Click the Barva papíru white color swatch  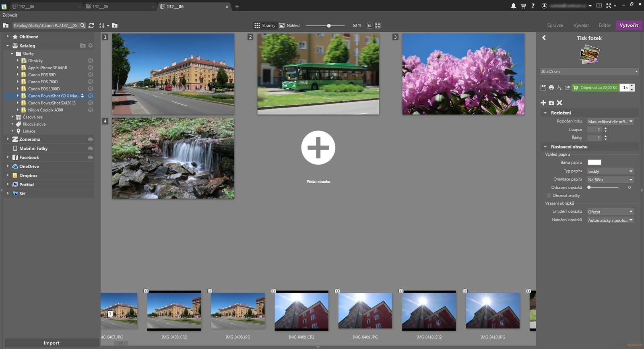coord(594,162)
